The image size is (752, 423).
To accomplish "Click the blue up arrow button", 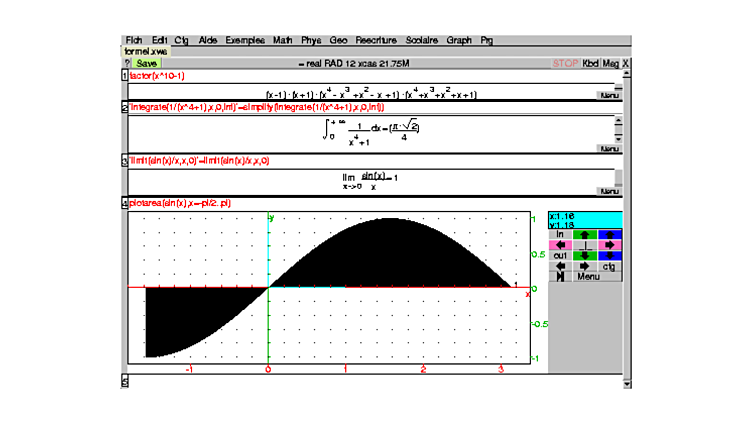I will click(610, 234).
